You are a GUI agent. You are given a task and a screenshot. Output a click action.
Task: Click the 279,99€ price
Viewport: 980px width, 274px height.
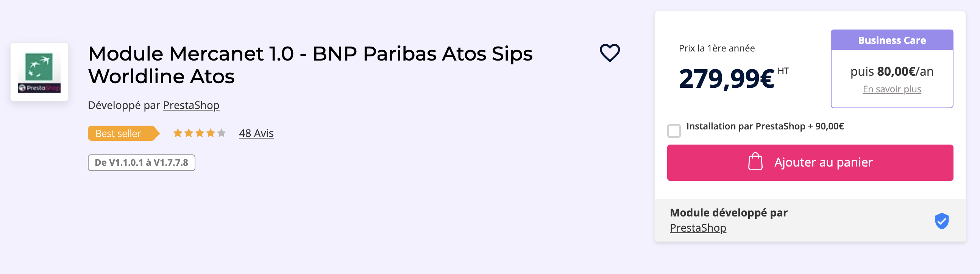click(726, 79)
